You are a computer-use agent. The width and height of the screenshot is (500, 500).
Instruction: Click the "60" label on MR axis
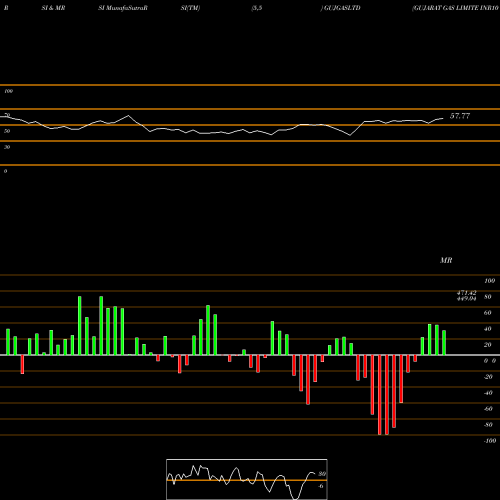pyautogui.click(x=488, y=313)
